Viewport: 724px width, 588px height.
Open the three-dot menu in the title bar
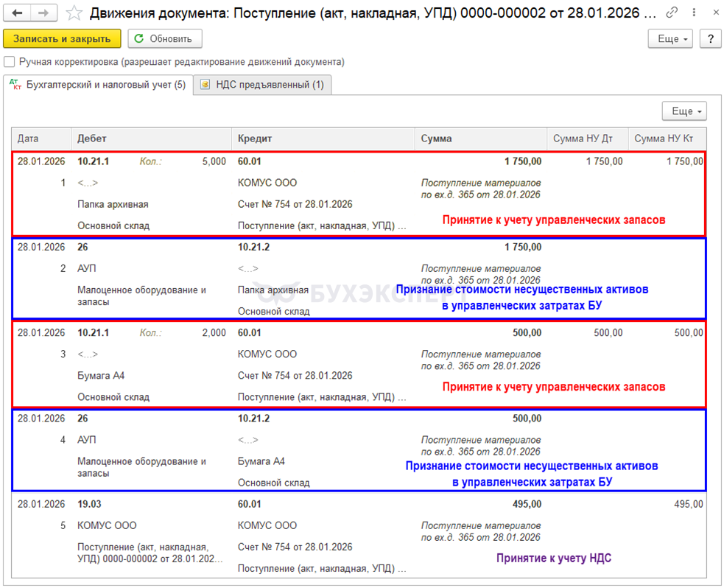tap(694, 13)
